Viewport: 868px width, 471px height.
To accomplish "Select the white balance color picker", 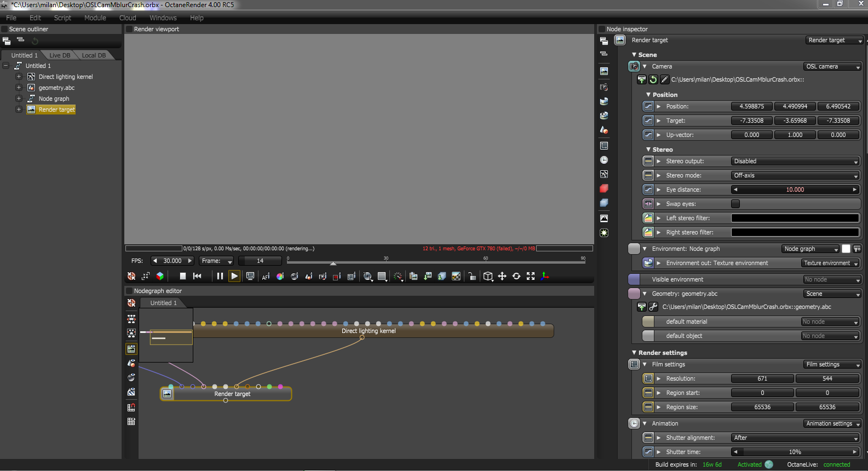I will click(x=280, y=277).
